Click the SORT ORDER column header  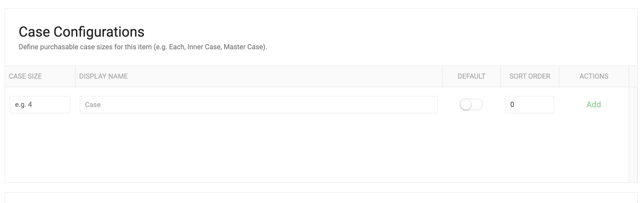pos(530,76)
